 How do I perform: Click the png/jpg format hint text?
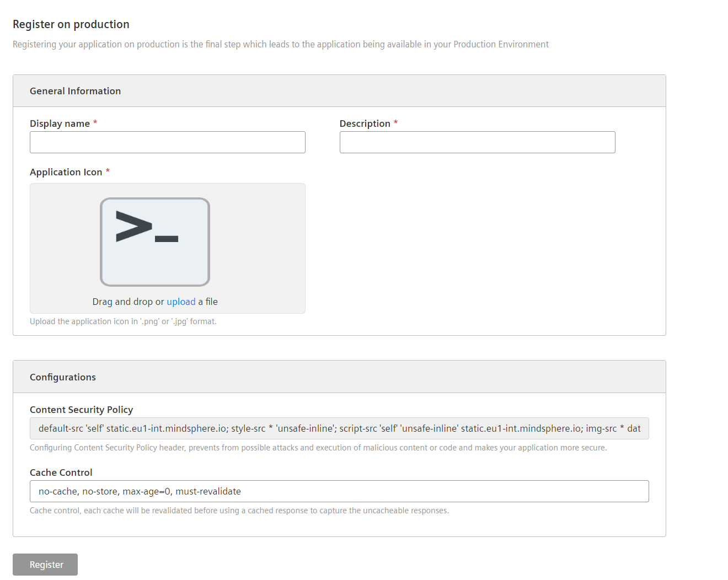click(x=123, y=321)
